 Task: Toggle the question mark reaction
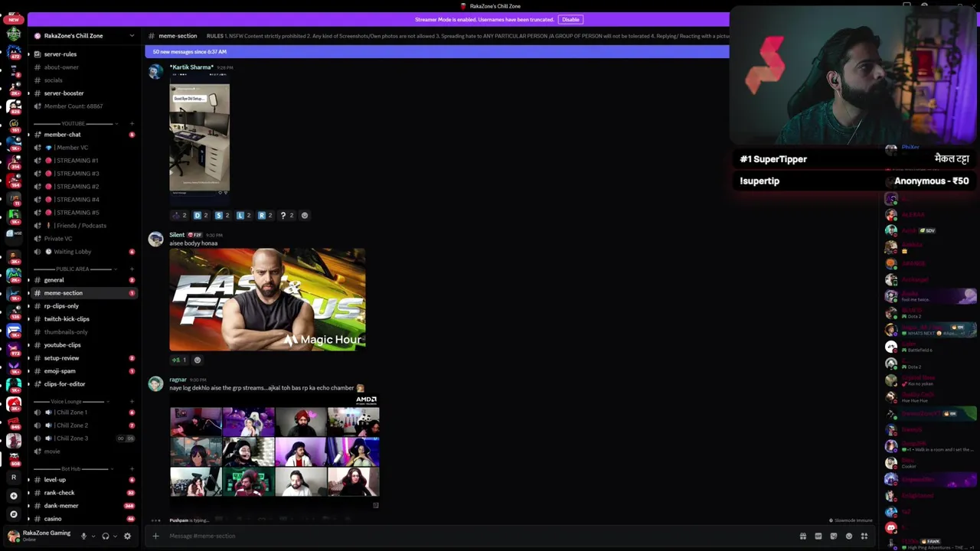point(286,216)
